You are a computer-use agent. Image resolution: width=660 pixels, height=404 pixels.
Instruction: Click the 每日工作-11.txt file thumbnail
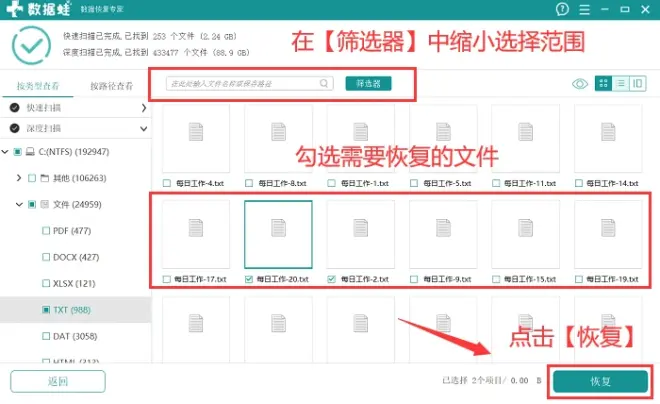(526, 138)
